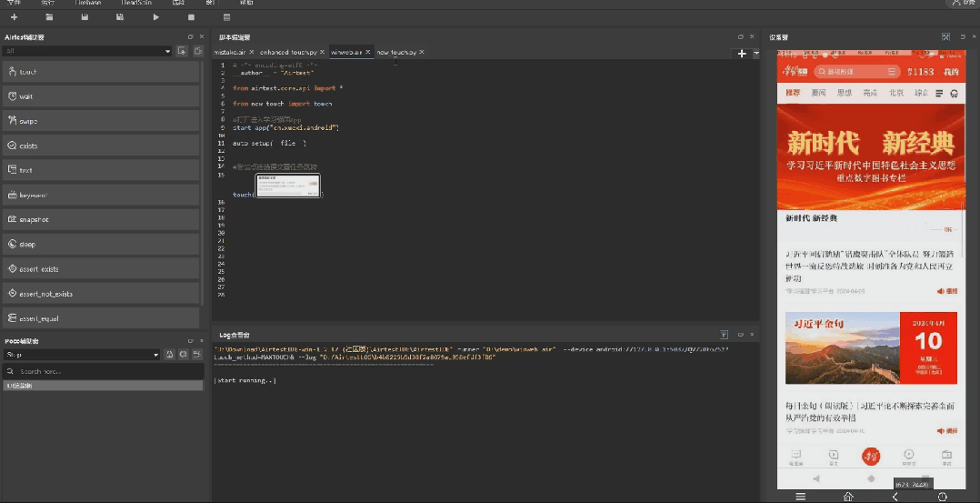The width and height of the screenshot is (980, 503).
Task: Open the Firebase menu in the menu bar
Action: (88, 3)
